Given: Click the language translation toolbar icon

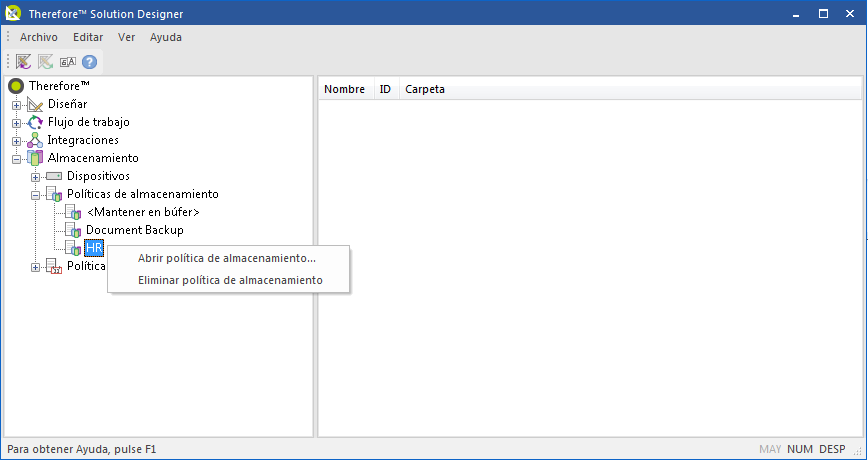Looking at the screenshot, I should pos(68,62).
